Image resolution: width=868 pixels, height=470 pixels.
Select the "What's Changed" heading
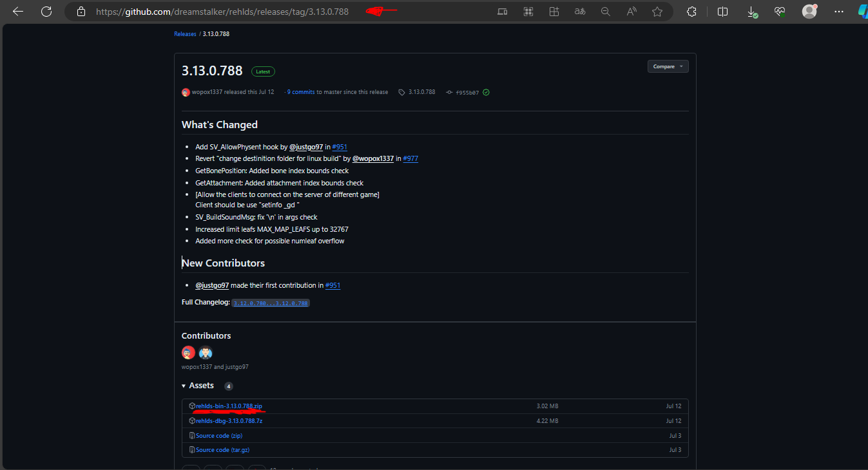[x=220, y=124]
